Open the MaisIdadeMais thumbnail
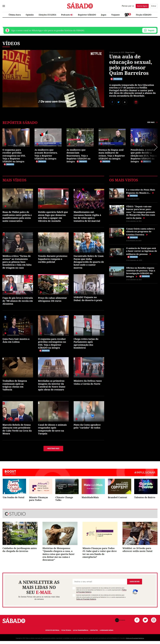This screenshot has height=644, width=160. pos(93,486)
